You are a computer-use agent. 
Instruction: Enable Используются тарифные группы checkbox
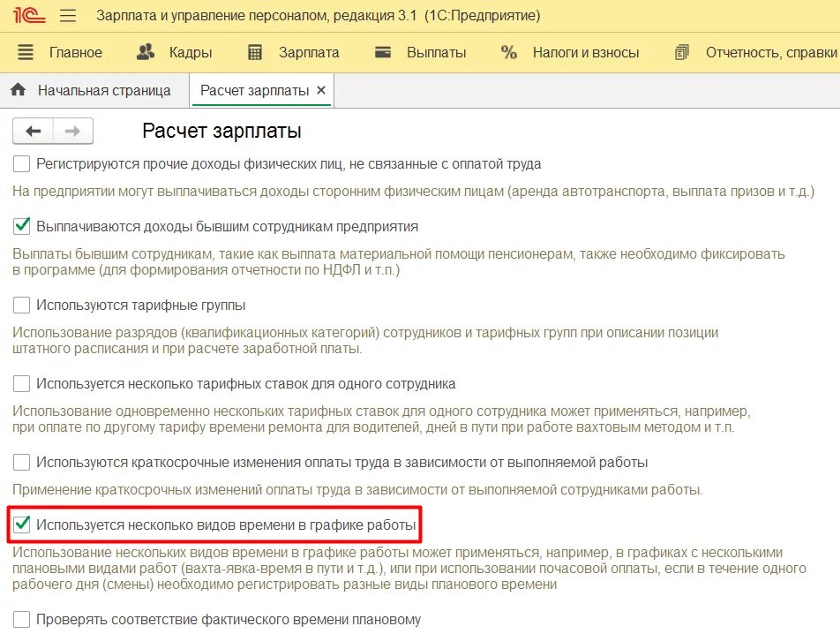21,305
